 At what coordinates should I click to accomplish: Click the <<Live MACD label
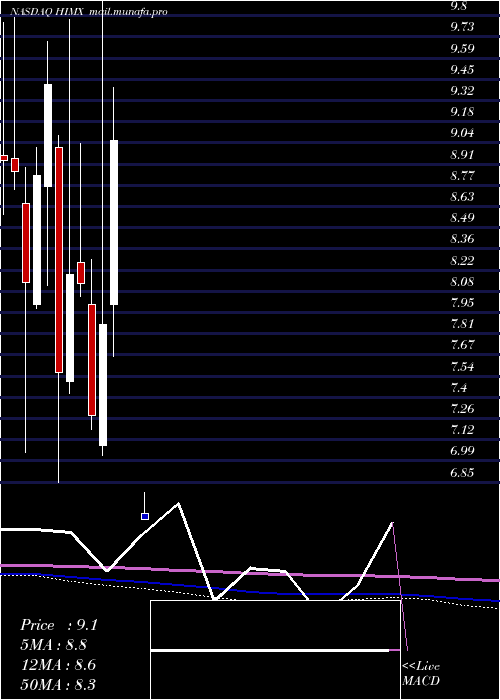click(x=421, y=674)
